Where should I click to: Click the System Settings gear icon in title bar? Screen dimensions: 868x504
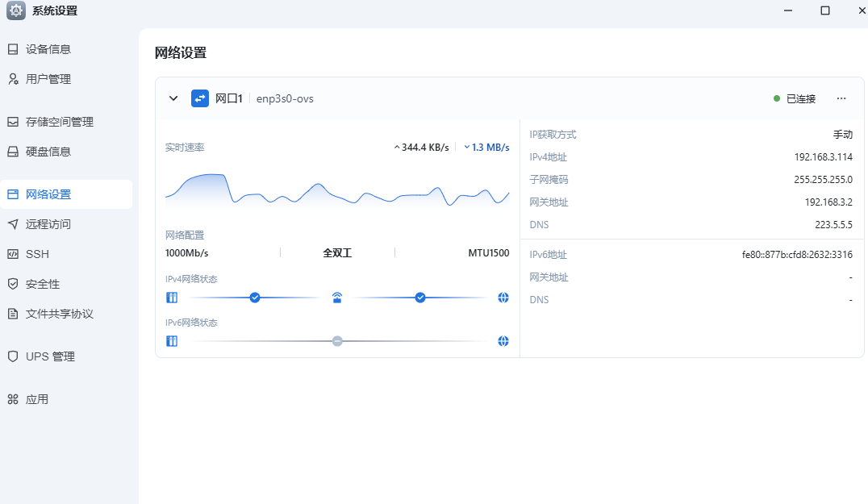point(16,10)
